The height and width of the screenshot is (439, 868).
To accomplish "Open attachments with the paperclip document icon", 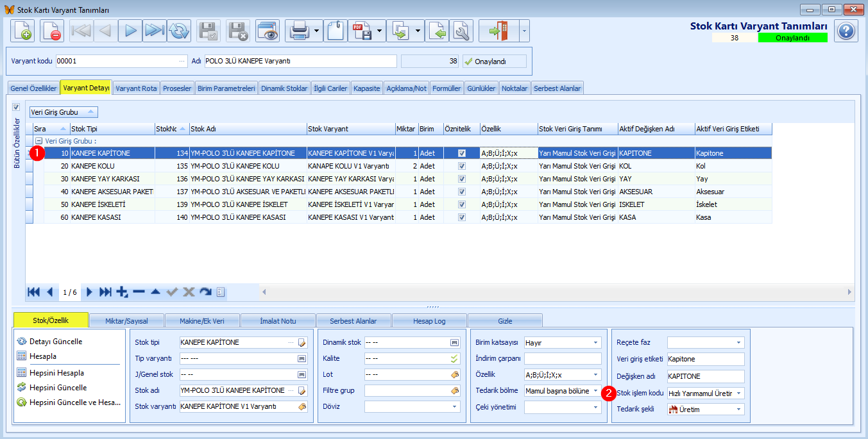I will pos(336,31).
